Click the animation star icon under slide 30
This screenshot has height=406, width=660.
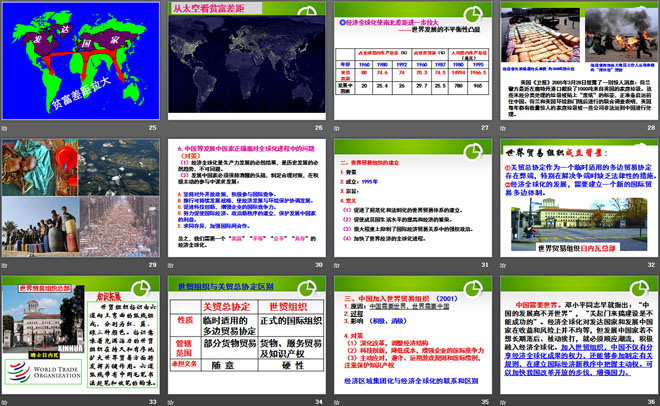(x=171, y=265)
